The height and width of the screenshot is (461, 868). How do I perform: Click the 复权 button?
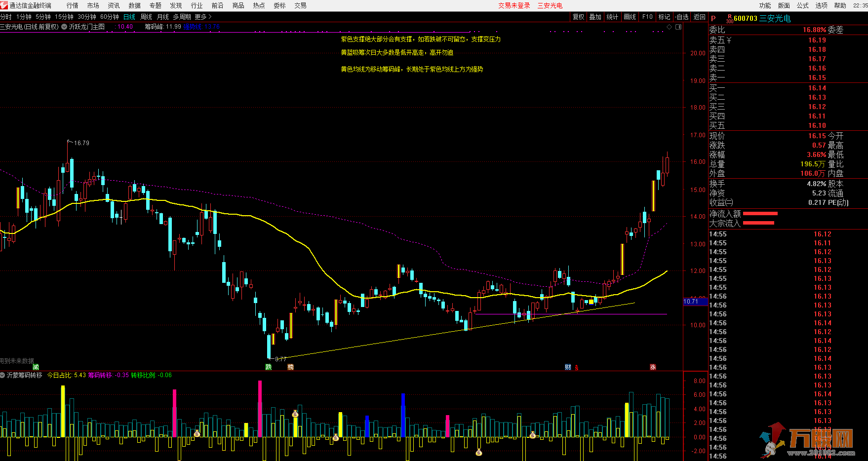[x=578, y=17]
